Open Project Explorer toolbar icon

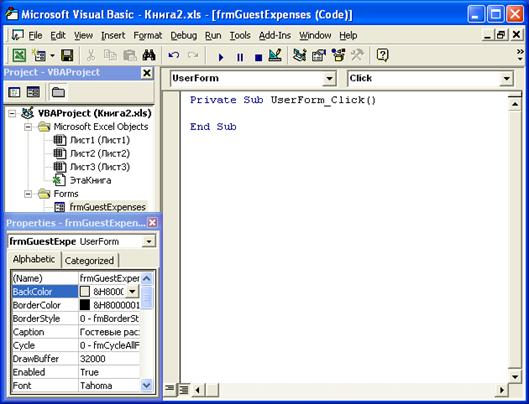click(300, 55)
